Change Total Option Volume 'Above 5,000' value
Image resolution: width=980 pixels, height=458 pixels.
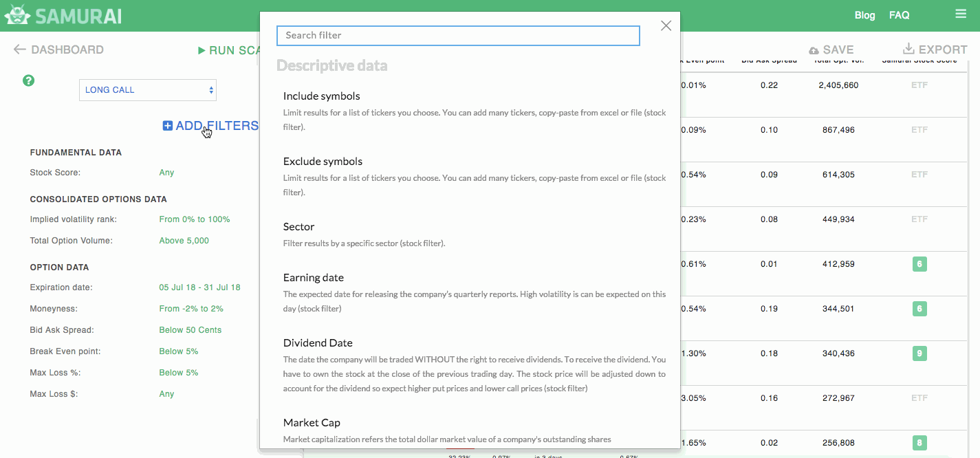(x=184, y=241)
